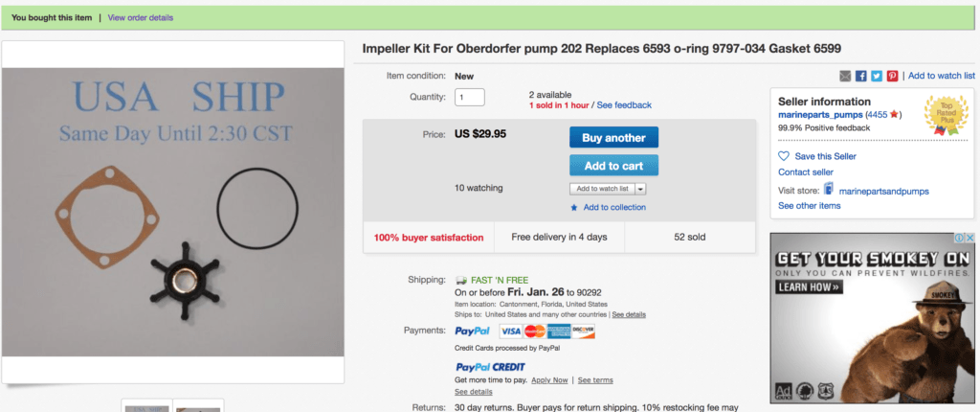Expand the Add to watch list dropdown arrow
The height and width of the screenshot is (412, 980).
click(641, 189)
